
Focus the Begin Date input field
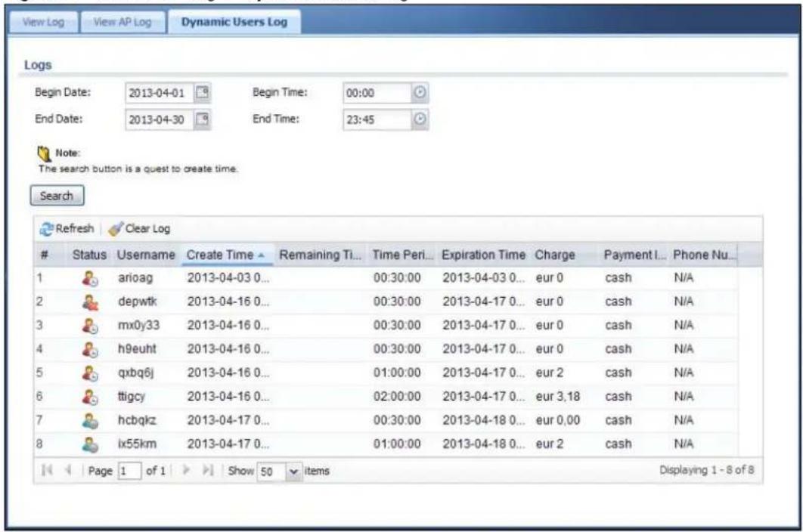pos(160,93)
